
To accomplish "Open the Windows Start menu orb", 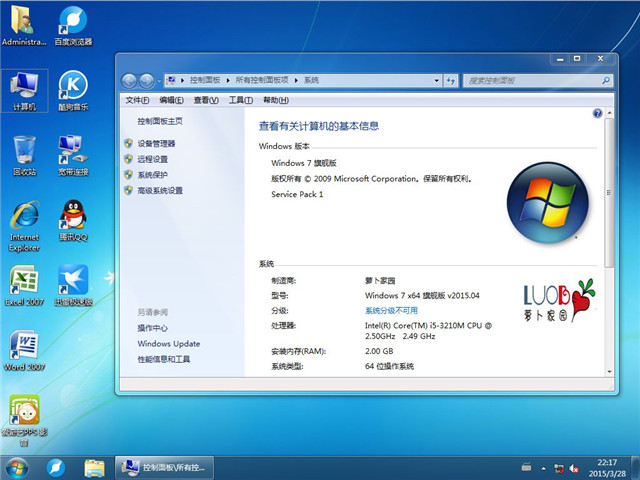I will pyautogui.click(x=17, y=468).
